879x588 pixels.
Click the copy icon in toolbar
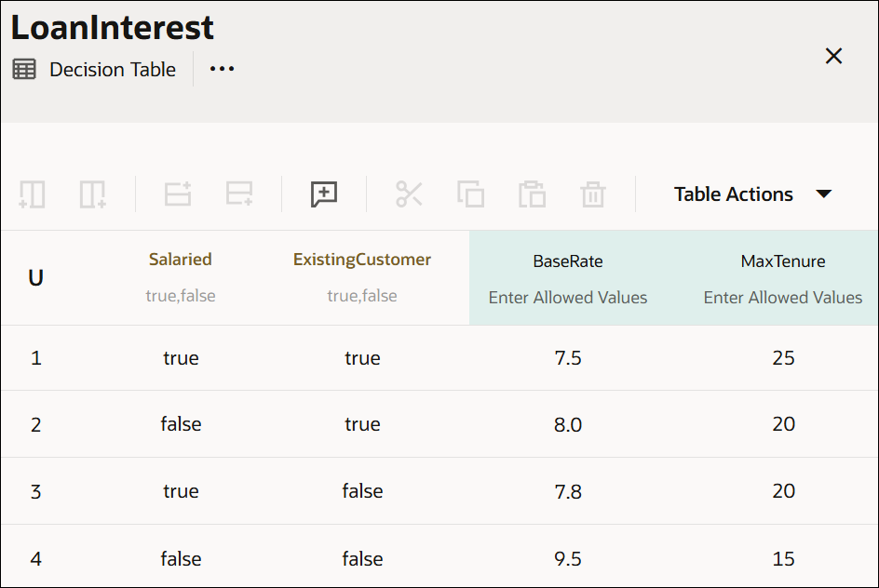pyautogui.click(x=470, y=194)
